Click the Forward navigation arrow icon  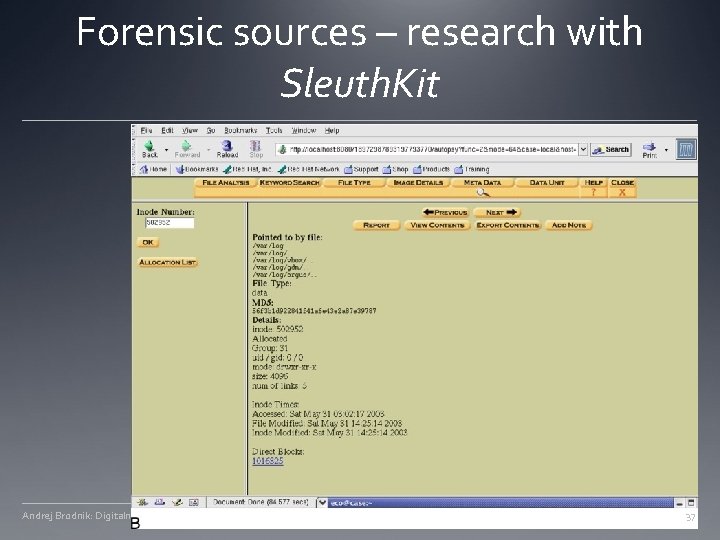pos(186,146)
